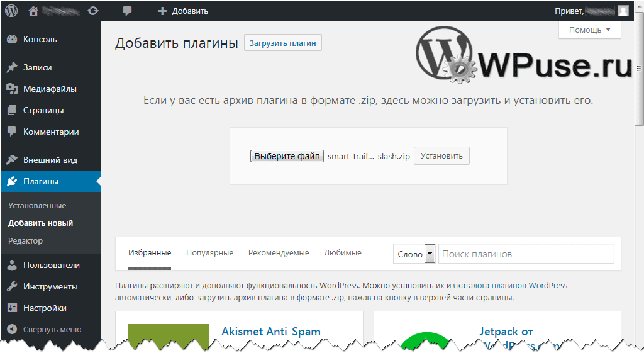Click the Загрузить плагин button
The width and height of the screenshot is (644, 353).
[283, 43]
